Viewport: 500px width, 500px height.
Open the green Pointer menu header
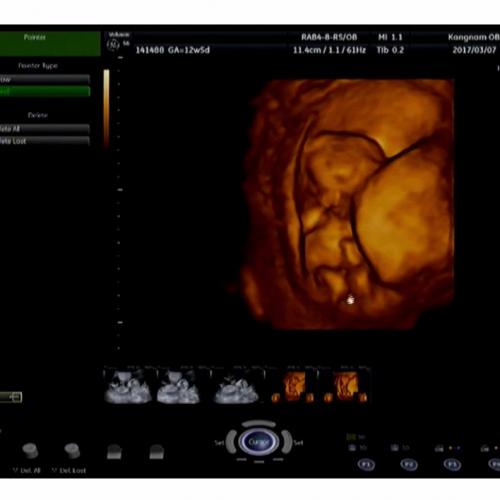50,43
